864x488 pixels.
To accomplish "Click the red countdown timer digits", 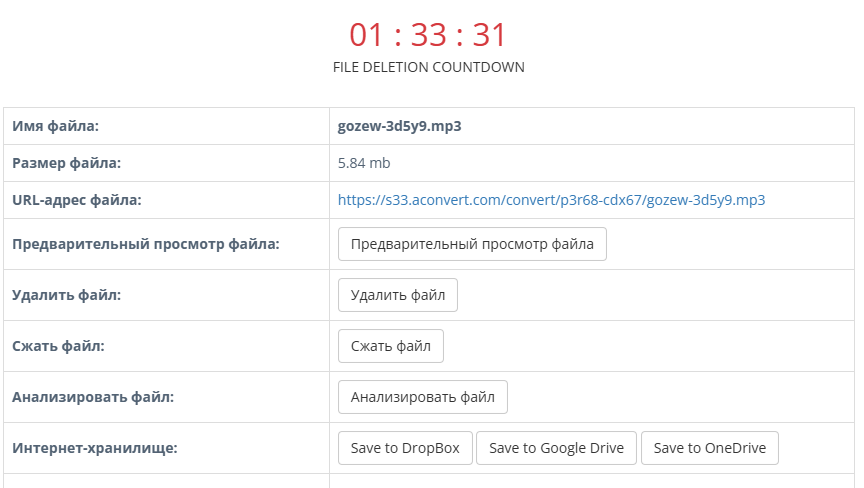I will (428, 35).
